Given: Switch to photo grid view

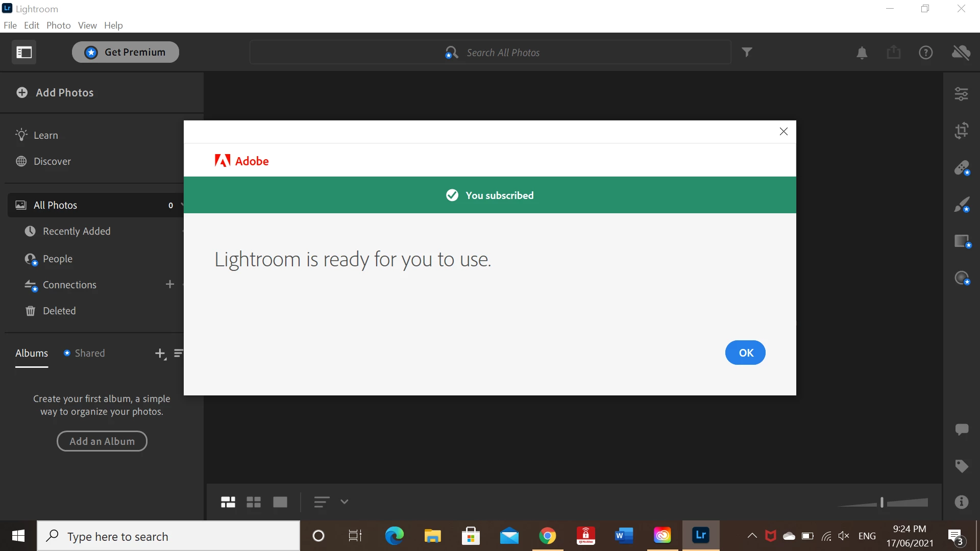Looking at the screenshot, I should (228, 502).
